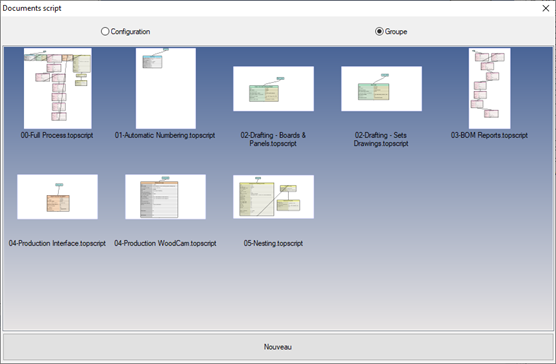The height and width of the screenshot is (364, 556).
Task: Click the 04-Production Interface.topscript label
Action: 57,243
